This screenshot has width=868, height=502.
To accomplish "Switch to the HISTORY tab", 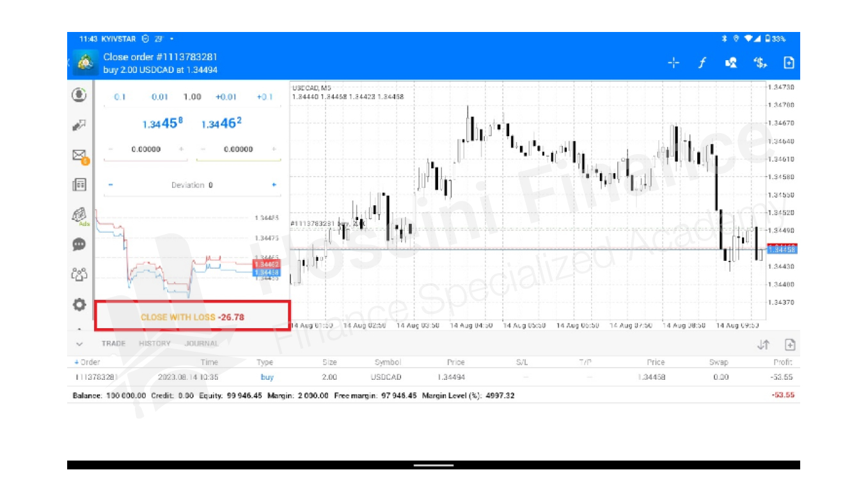I will point(155,343).
